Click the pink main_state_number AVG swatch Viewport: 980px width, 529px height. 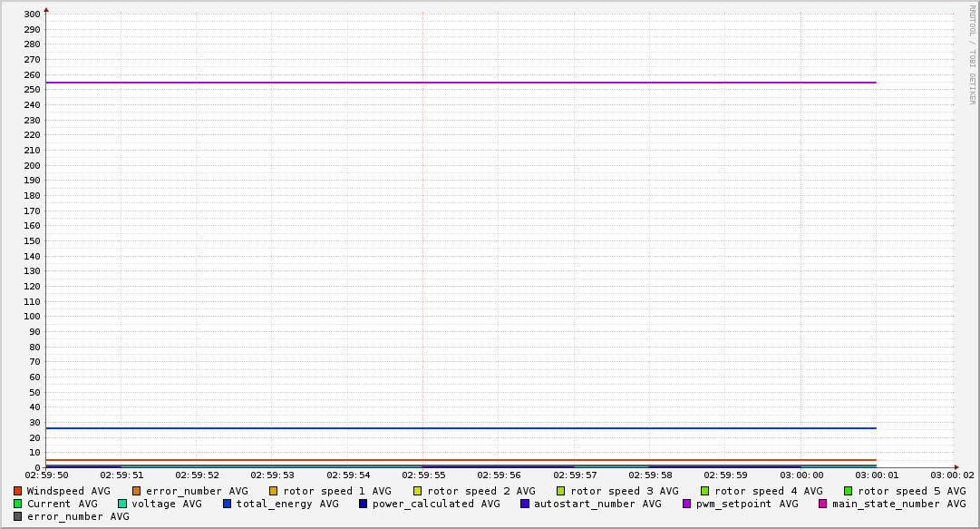823,504
